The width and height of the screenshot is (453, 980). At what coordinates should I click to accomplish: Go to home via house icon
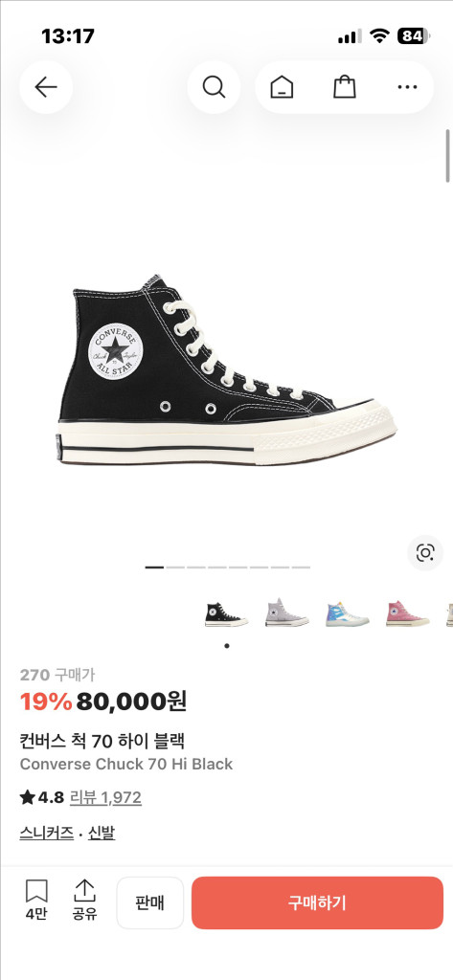(282, 87)
